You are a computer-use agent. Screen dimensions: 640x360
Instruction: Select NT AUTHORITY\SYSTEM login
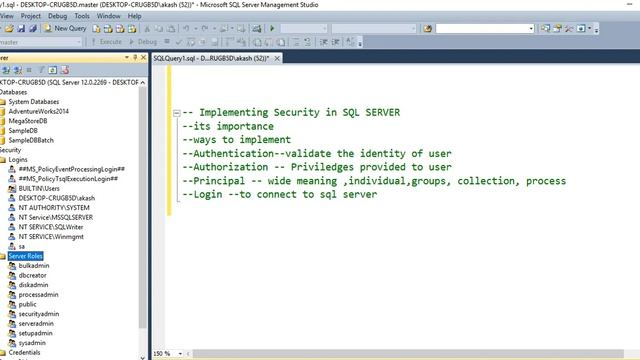54,207
